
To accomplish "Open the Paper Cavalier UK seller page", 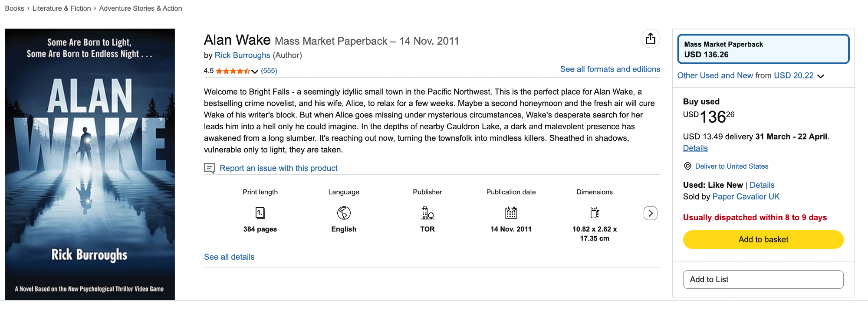I will click(746, 196).
